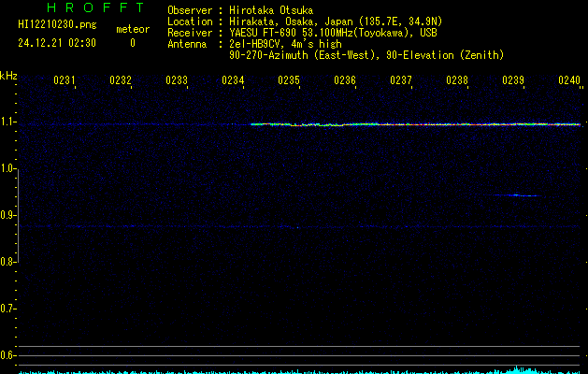Image resolution: width=588 pixels, height=374 pixels.
Task: Click the cyan signal level graph at bottom
Action: pyautogui.click(x=299, y=370)
